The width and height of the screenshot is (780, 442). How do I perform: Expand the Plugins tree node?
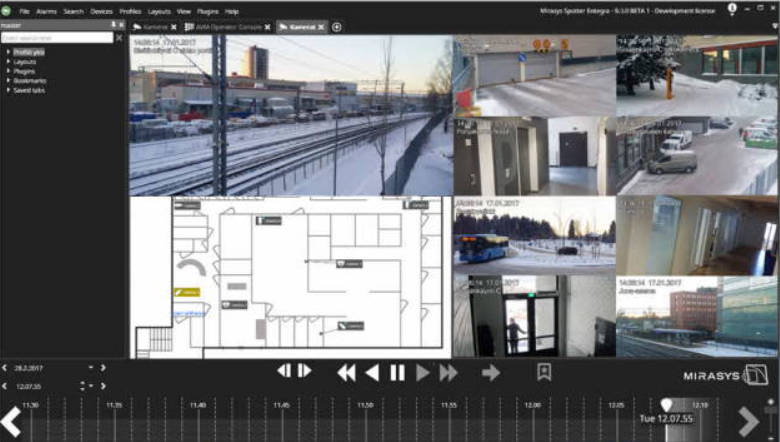pyautogui.click(x=9, y=71)
